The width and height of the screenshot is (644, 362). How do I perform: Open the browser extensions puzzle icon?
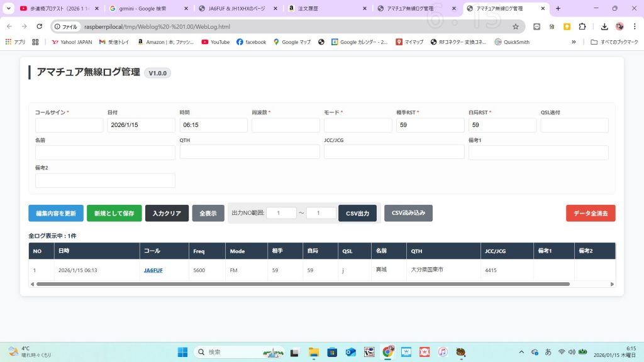pos(582,26)
